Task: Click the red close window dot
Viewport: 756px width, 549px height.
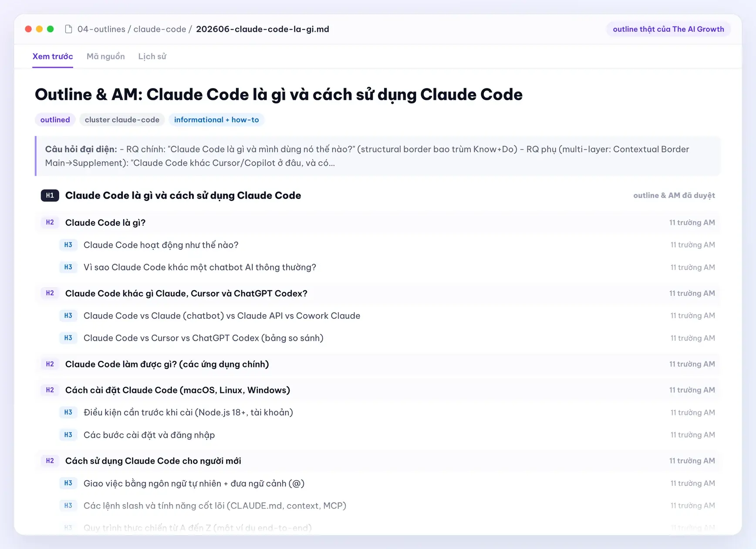Action: pyautogui.click(x=28, y=29)
